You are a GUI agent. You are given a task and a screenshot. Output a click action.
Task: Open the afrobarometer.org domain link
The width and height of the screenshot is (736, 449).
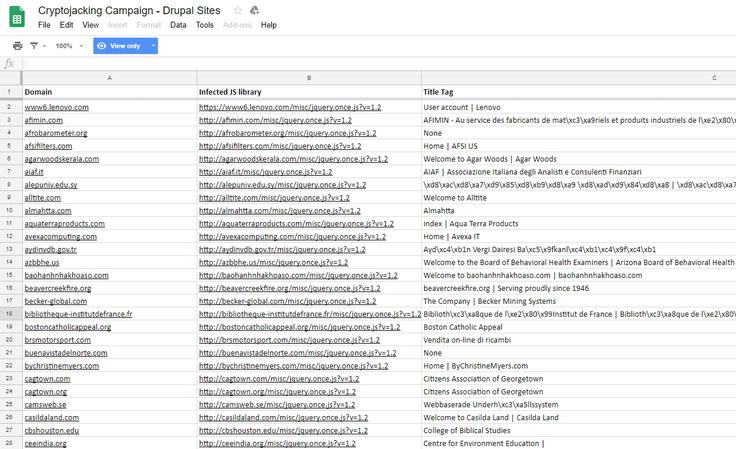pos(56,133)
